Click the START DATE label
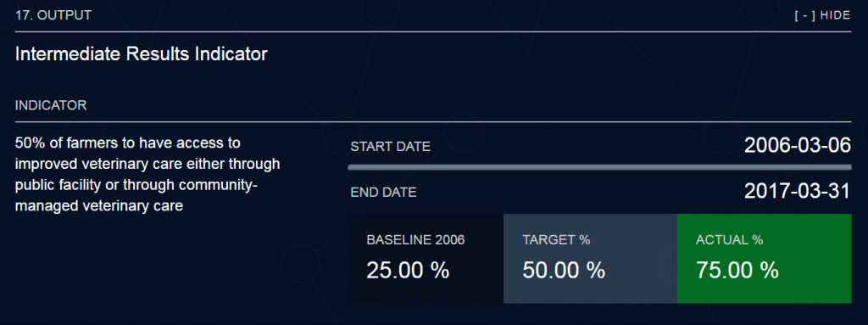 [390, 147]
